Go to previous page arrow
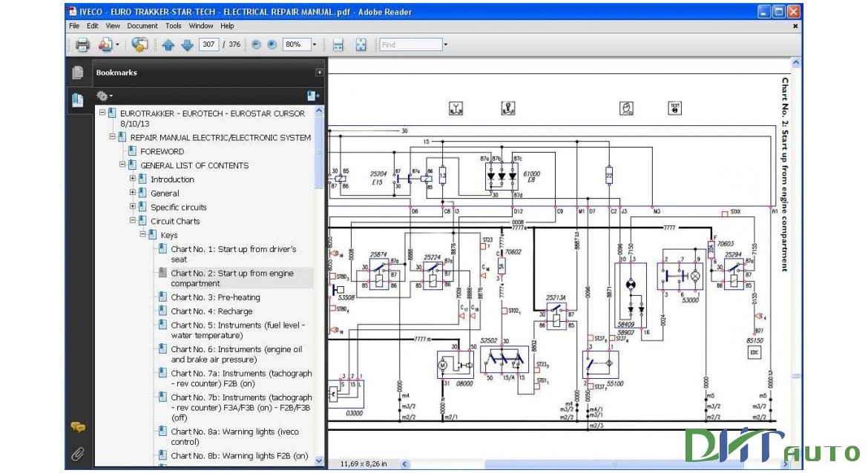868x473 pixels. click(168, 44)
